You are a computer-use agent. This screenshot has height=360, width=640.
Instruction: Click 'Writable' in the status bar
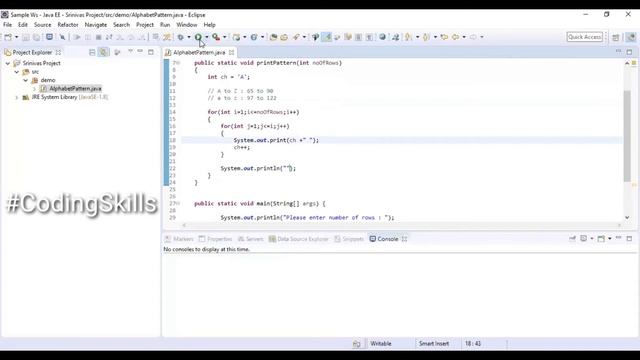pos(381,344)
